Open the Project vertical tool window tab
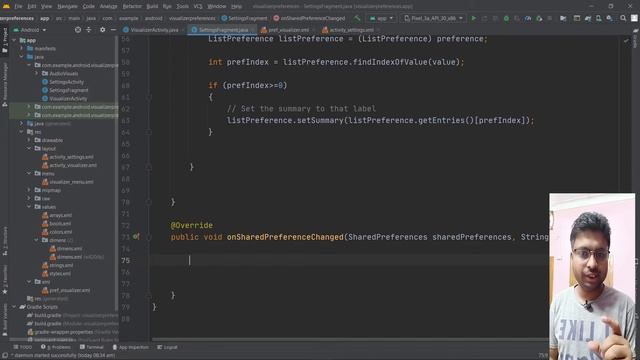The height and width of the screenshot is (360, 640). (x=4, y=40)
